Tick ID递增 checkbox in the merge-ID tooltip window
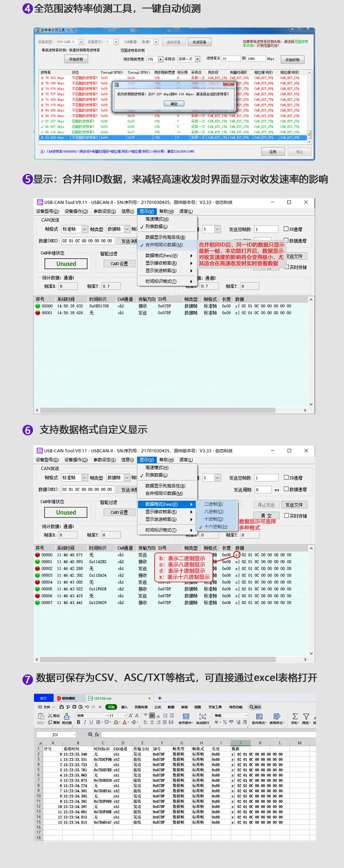 (x=286, y=229)
